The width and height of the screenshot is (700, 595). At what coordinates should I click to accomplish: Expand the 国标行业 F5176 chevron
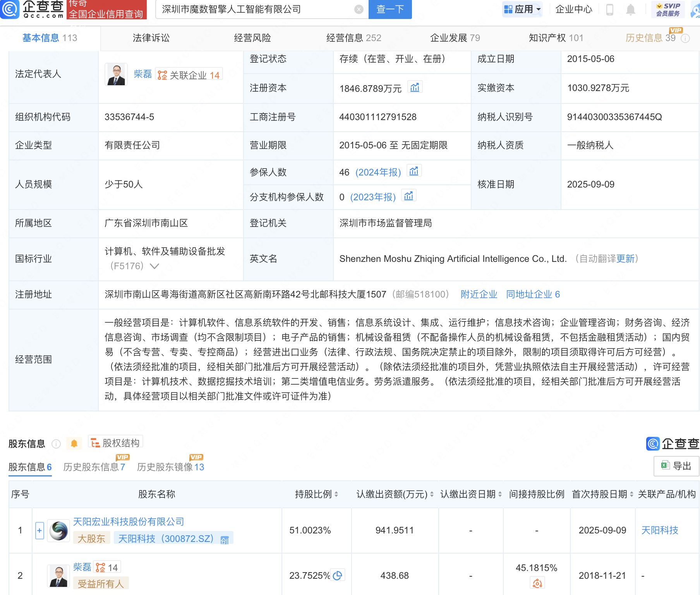pos(154,266)
